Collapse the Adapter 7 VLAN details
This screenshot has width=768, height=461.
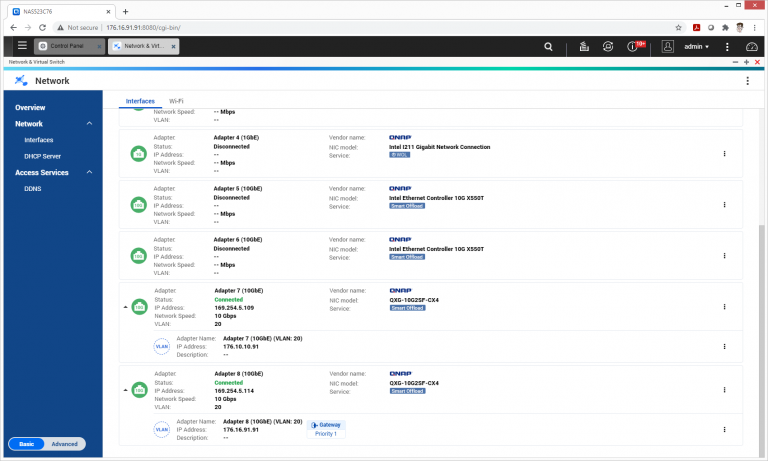click(125, 307)
